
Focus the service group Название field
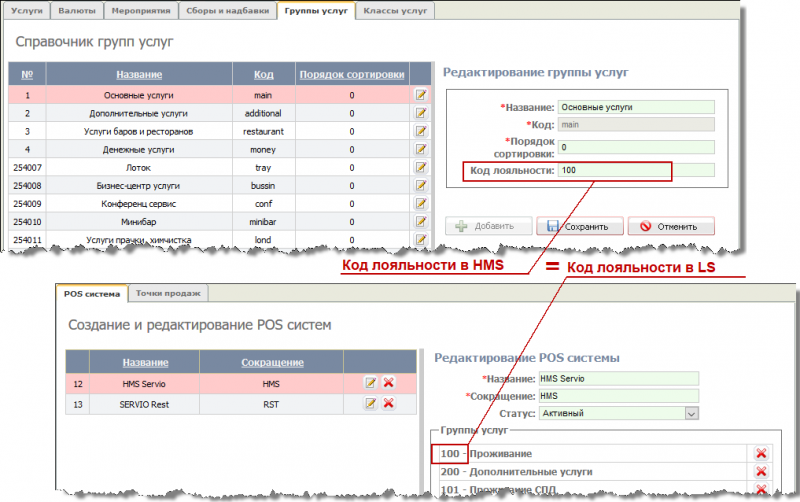click(x=636, y=107)
